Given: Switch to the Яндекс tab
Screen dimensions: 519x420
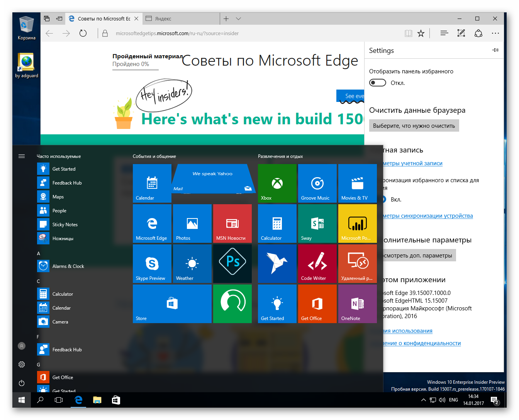Looking at the screenshot, I should coord(181,19).
